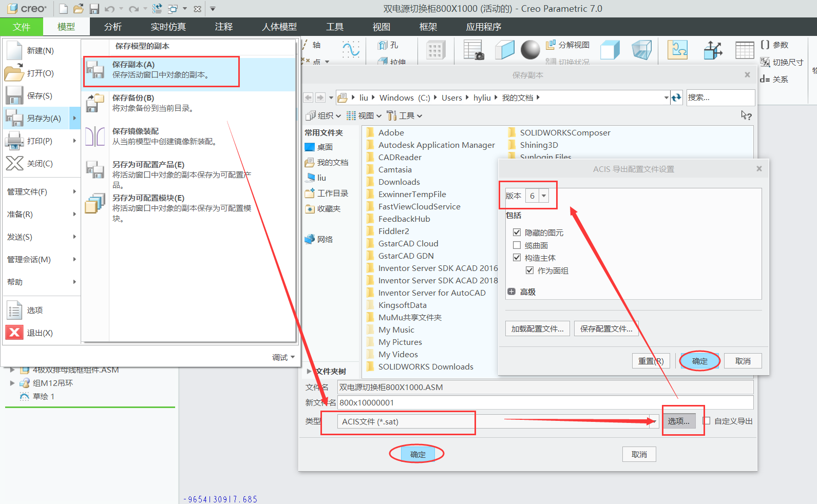Open the 视图 view dropdown in save dialog
The width and height of the screenshot is (817, 504).
[x=364, y=115]
